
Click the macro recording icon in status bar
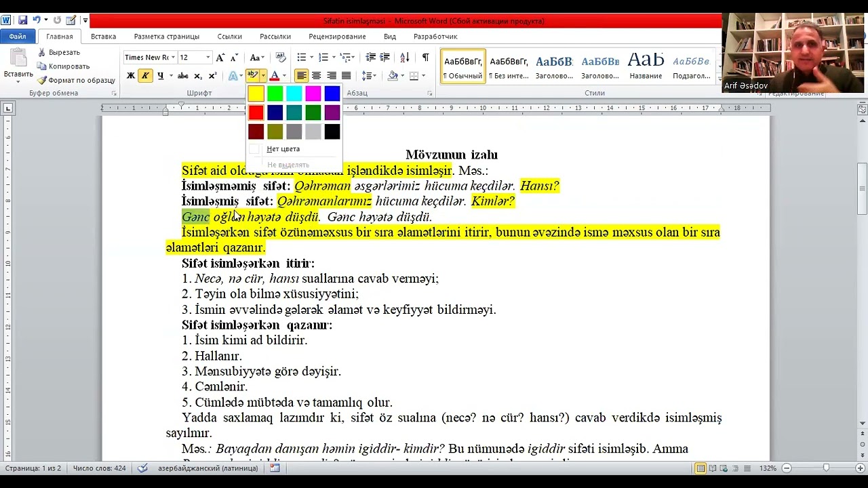[x=275, y=468]
